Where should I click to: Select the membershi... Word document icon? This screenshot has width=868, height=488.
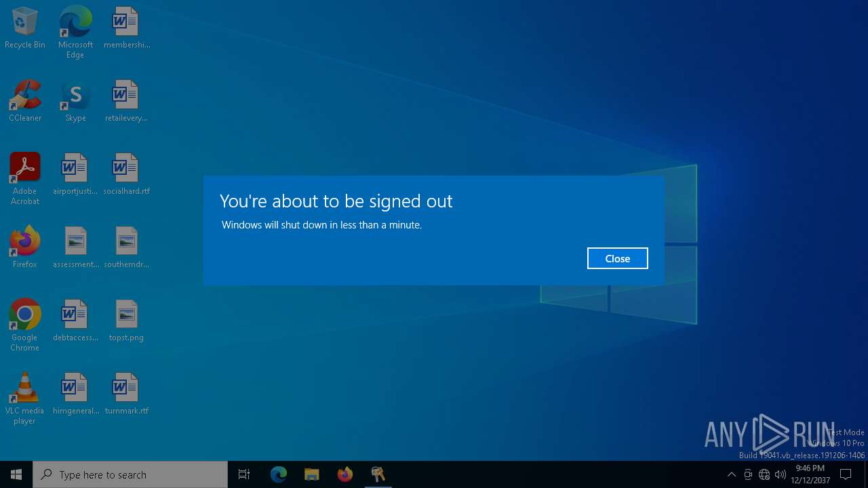126,28
